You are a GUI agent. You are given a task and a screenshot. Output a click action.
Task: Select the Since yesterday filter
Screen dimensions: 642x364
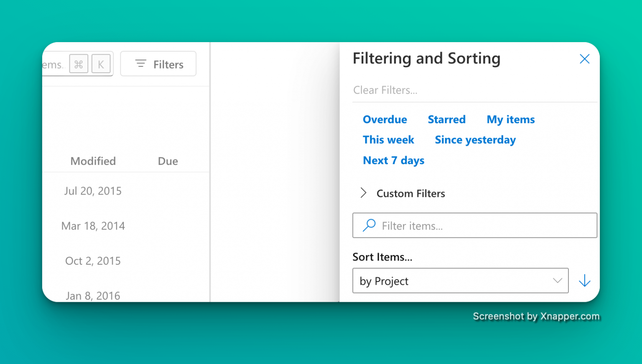click(475, 140)
